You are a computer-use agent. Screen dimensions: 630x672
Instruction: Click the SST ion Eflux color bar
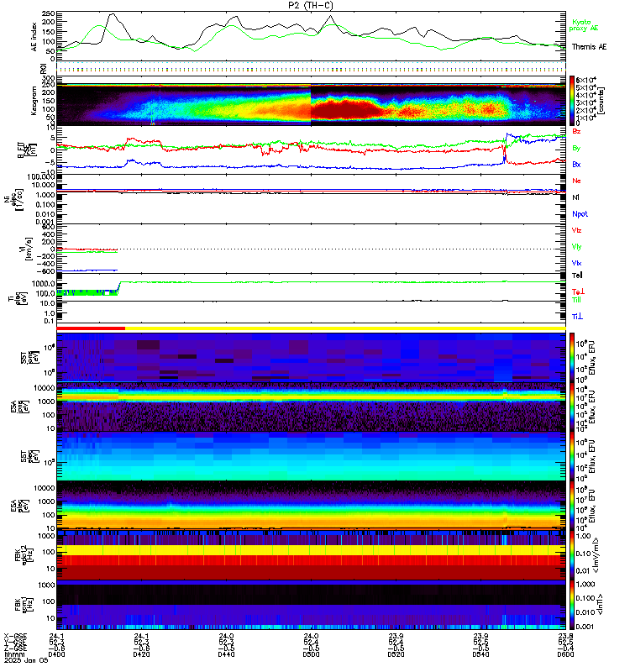tap(572, 357)
